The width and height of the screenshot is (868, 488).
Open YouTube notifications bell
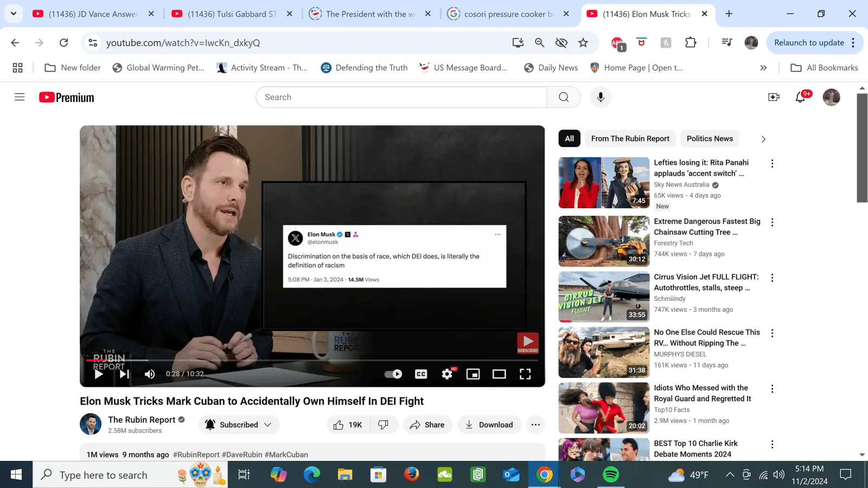[x=800, y=97]
